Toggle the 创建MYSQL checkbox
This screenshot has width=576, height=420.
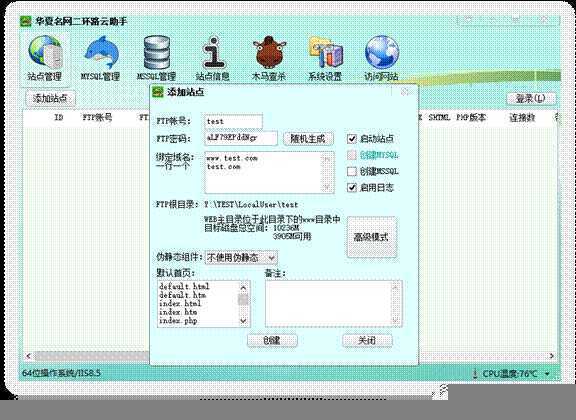pyautogui.click(x=352, y=155)
